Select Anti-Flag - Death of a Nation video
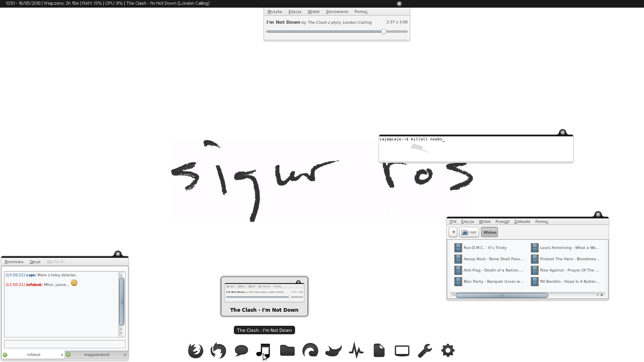This screenshot has width=644, height=362. 489,270
